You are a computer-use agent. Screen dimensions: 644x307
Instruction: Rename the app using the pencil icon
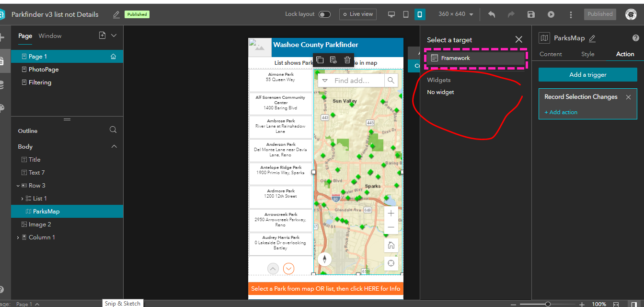pyautogui.click(x=115, y=14)
